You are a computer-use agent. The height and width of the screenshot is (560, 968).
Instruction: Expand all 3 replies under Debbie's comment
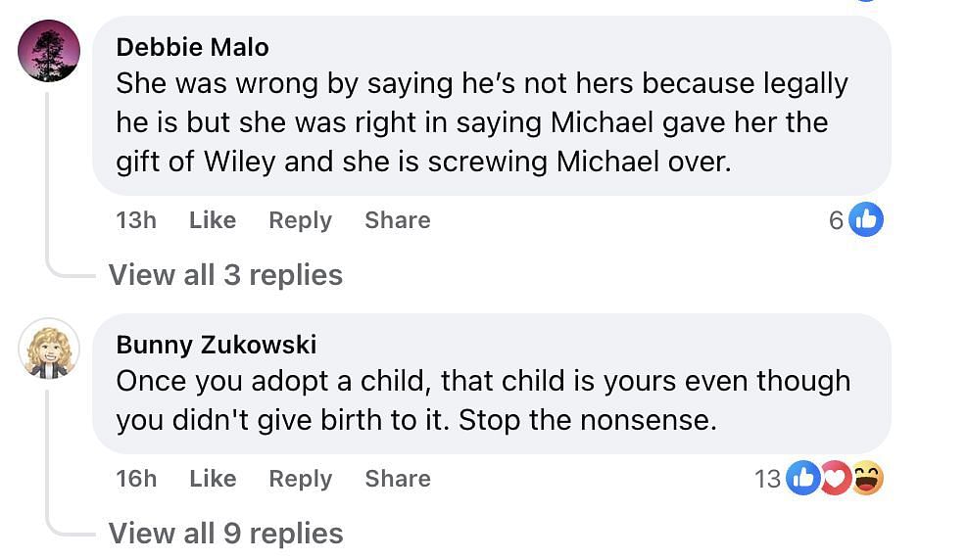[x=225, y=275]
